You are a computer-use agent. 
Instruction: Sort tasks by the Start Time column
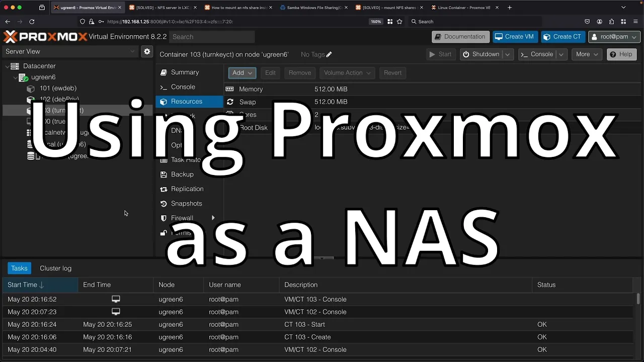coord(40,285)
